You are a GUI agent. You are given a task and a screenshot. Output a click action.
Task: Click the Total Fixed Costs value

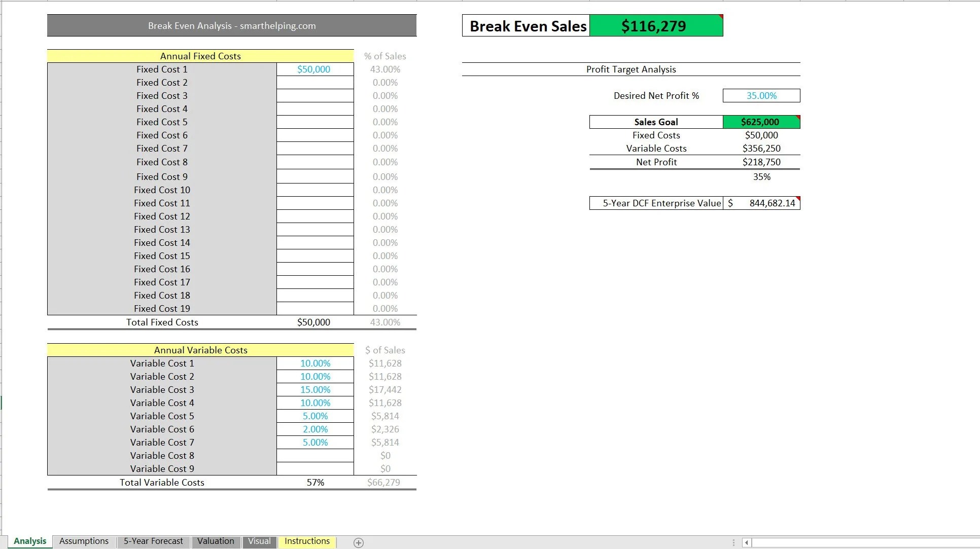coord(313,321)
